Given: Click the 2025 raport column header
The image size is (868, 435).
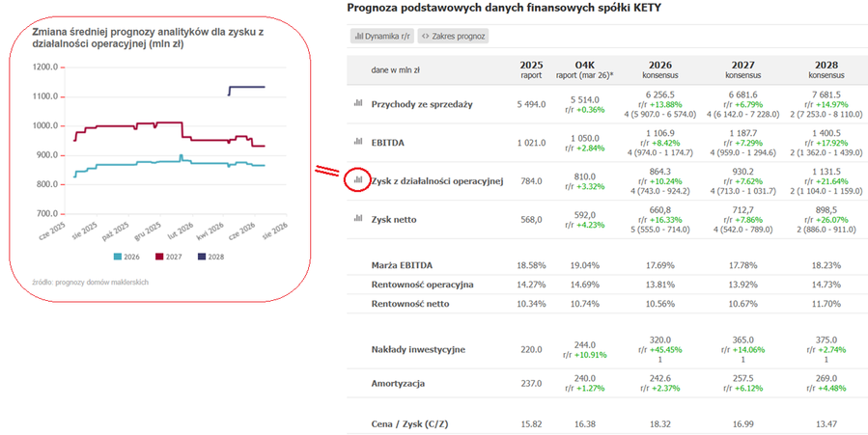Looking at the screenshot, I should (531, 70).
